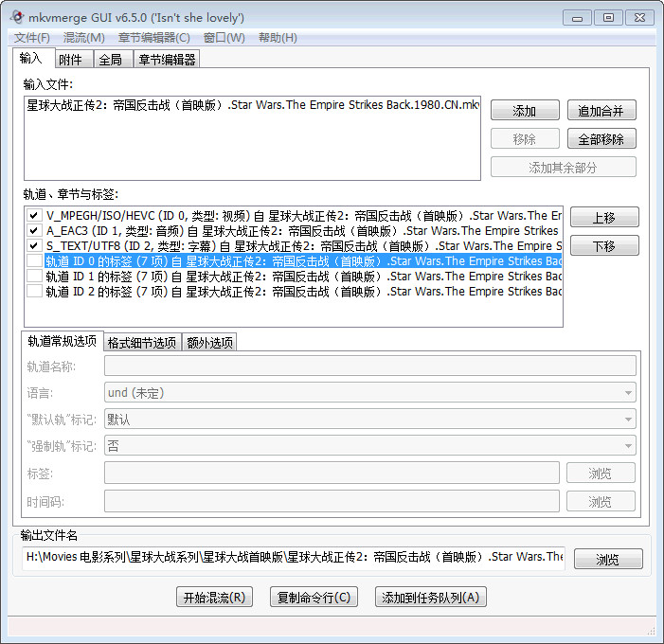Switch to the 章节编辑器 tab
The width and height of the screenshot is (664, 644).
pos(166,60)
